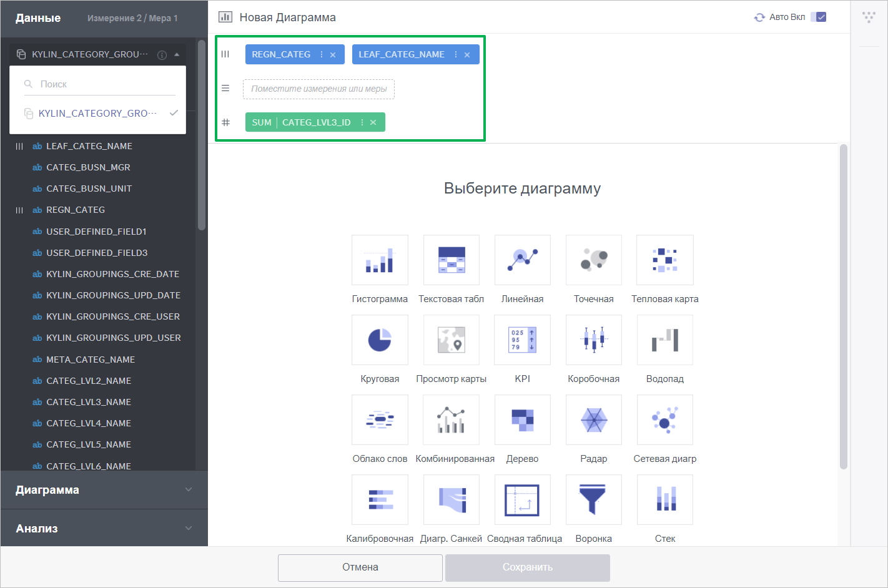The width and height of the screenshot is (888, 588).
Task: Click the Сохранить button
Action: [x=527, y=567]
